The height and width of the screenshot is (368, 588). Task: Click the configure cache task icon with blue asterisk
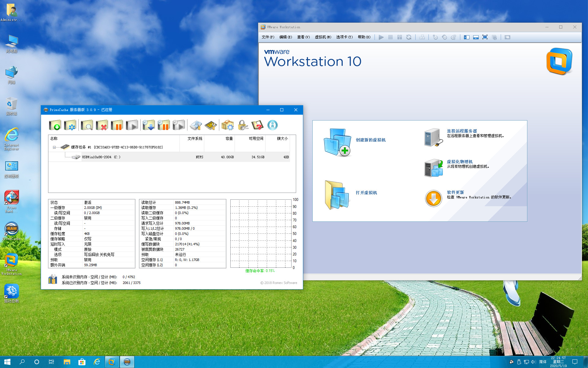click(x=70, y=125)
